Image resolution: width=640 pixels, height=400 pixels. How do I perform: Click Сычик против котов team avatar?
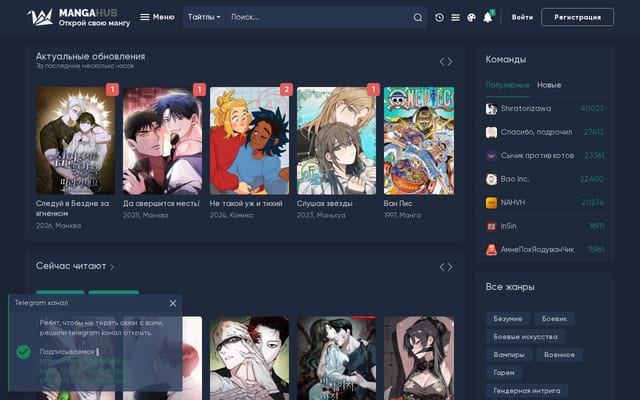[491, 156]
